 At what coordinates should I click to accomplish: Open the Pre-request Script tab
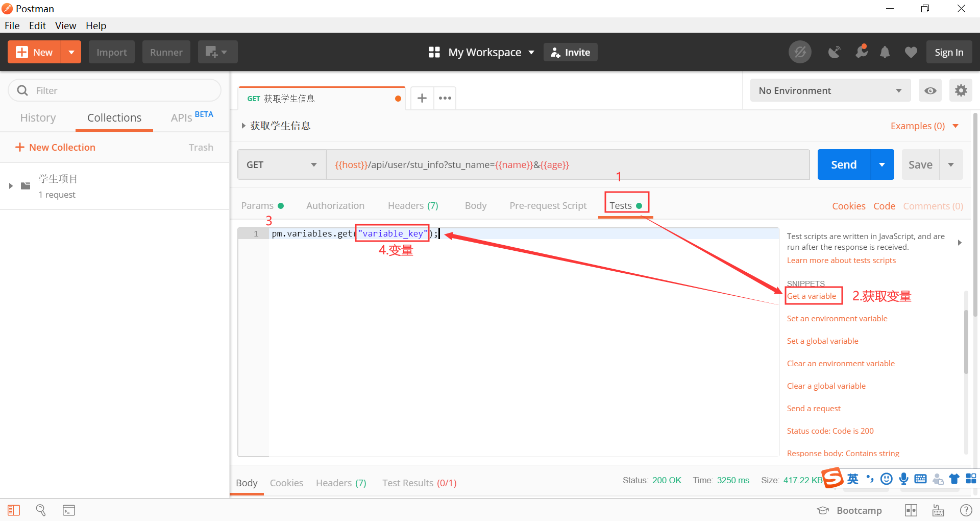(x=548, y=205)
